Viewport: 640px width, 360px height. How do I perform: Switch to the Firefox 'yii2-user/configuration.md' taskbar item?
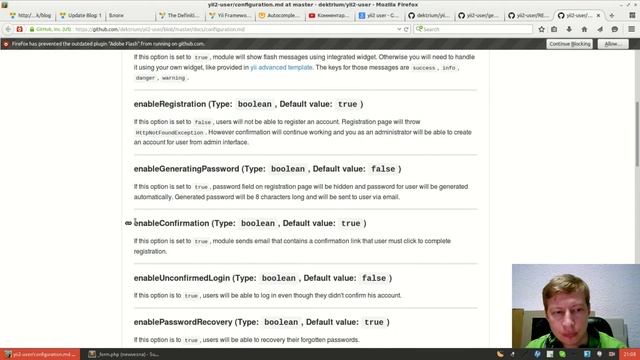click(x=40, y=354)
